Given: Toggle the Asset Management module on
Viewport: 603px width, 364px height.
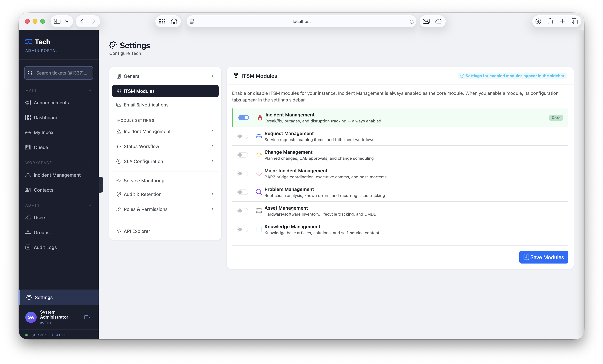Looking at the screenshot, I should point(243,211).
